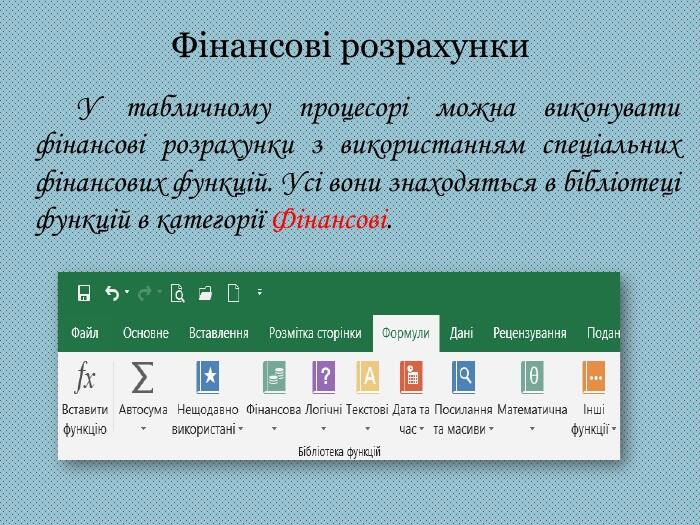
Task: Click the Автосума sigma icon
Action: coord(142,378)
